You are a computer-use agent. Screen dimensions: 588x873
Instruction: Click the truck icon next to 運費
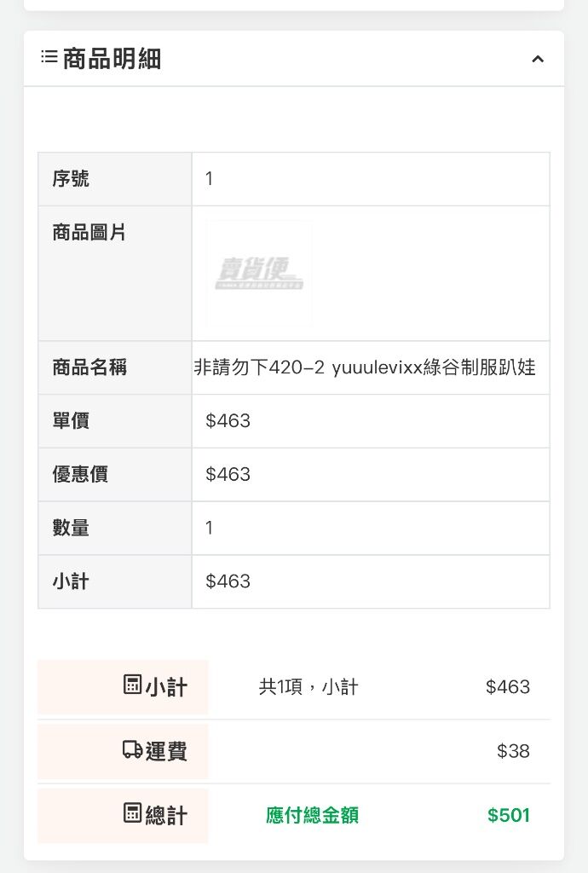point(132,749)
